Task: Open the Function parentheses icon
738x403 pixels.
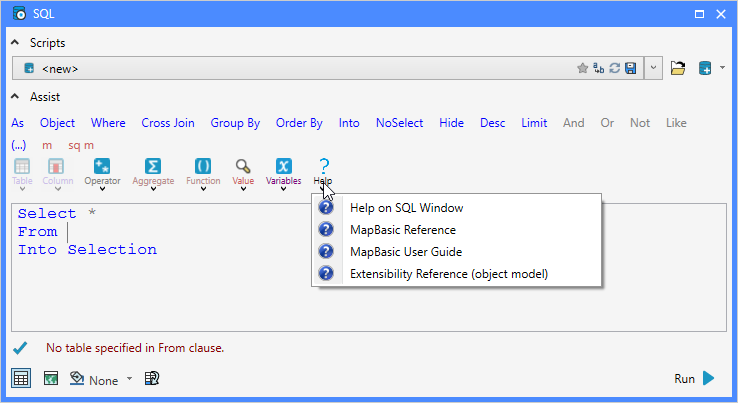Action: pyautogui.click(x=203, y=166)
